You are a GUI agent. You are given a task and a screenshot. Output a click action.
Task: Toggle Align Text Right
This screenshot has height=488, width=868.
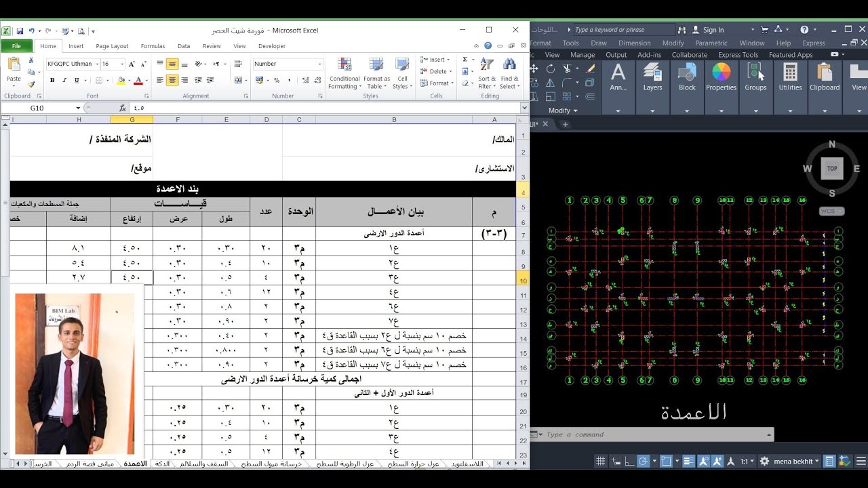[x=184, y=80]
